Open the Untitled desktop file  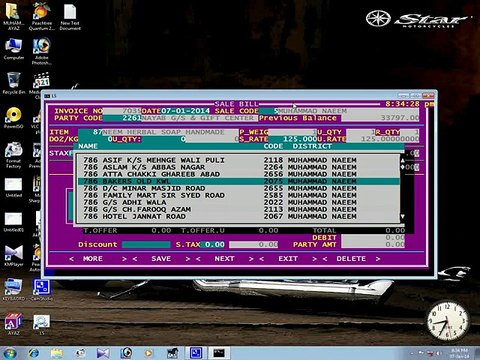pyautogui.click(x=14, y=187)
